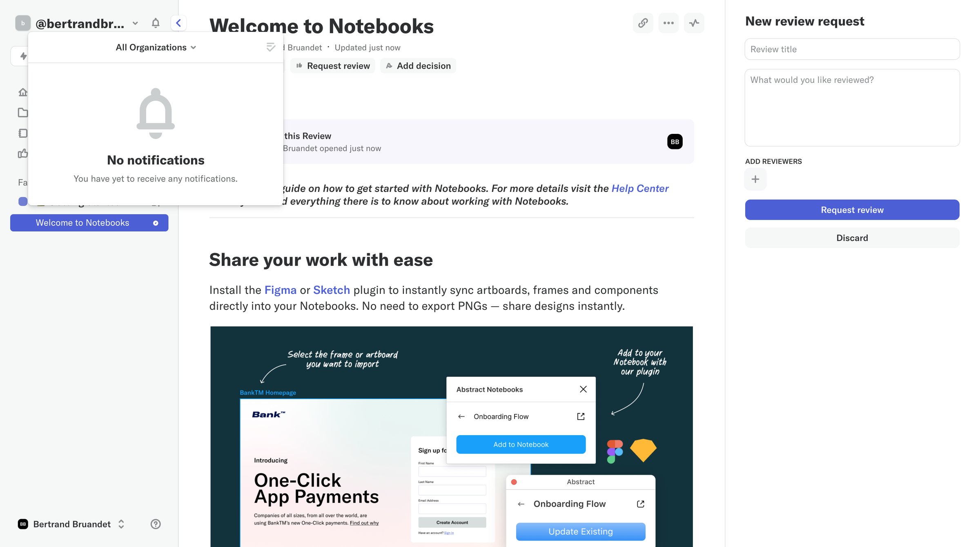Viewport: 980px width, 547px height.
Task: Click status dot on Welcome to Notebooks item
Action: tap(156, 223)
